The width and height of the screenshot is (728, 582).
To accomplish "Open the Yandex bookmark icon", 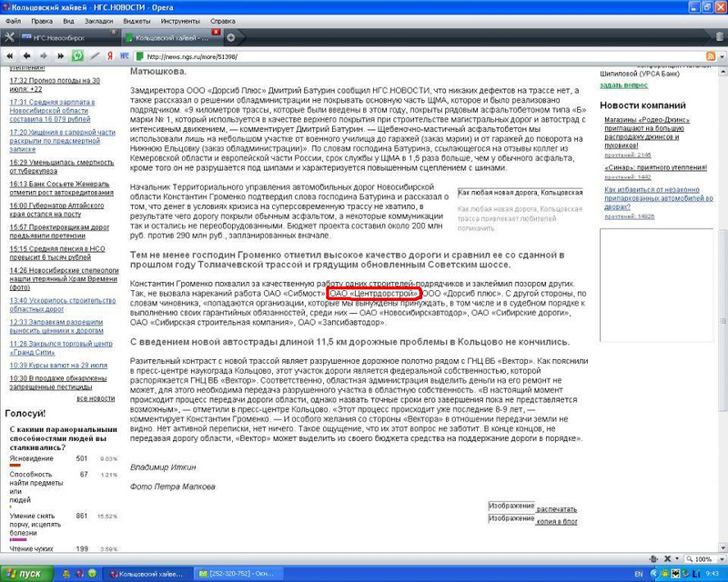I will point(110,56).
